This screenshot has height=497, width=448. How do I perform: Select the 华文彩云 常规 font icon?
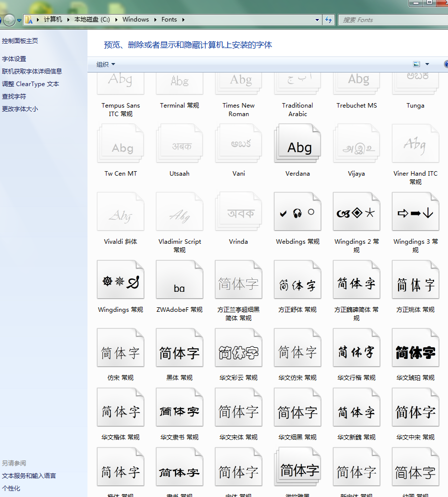[x=238, y=348]
